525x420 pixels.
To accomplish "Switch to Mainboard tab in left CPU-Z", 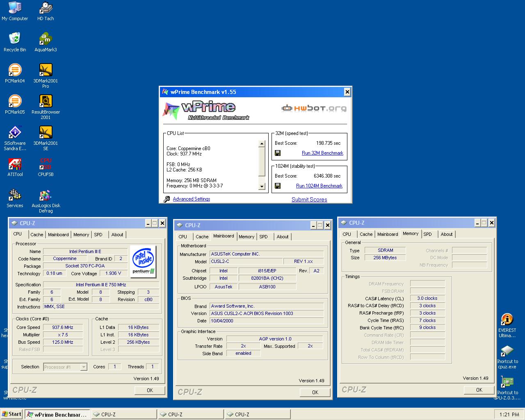I will pyautogui.click(x=58, y=235).
